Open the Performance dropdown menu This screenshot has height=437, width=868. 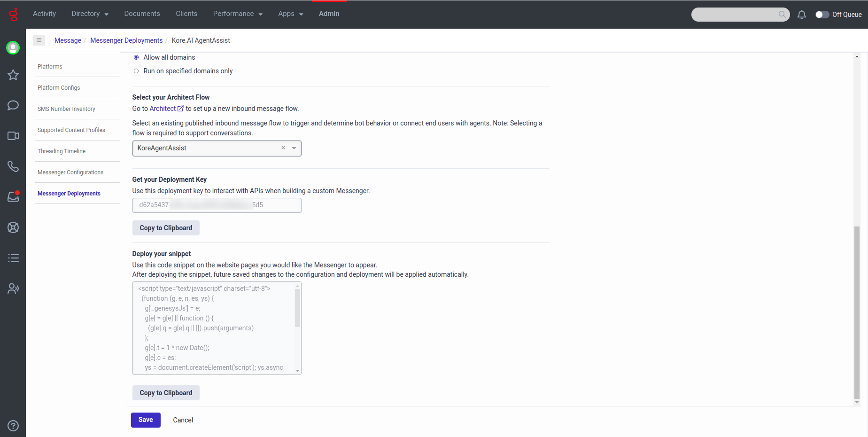pyautogui.click(x=237, y=14)
